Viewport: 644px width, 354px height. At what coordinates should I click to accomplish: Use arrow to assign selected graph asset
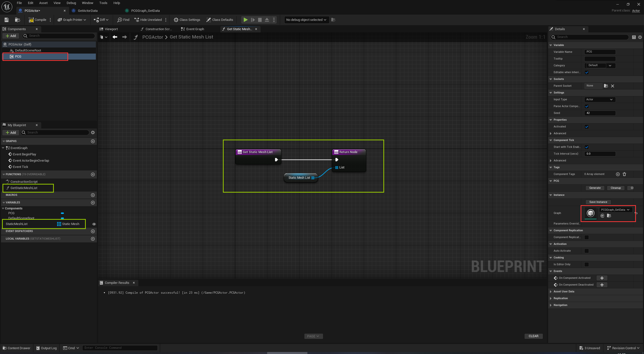[x=602, y=216]
